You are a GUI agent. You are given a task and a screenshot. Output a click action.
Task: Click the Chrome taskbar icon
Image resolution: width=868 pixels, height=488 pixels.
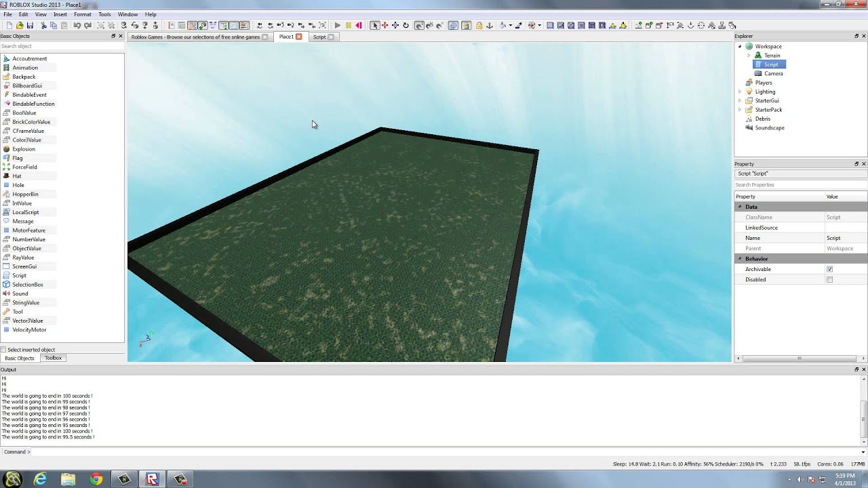96,479
